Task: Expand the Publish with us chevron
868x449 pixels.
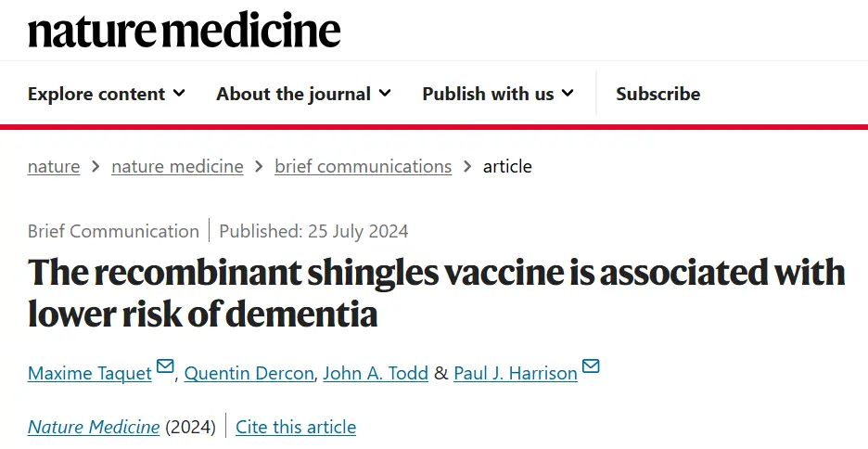Action: [x=568, y=93]
